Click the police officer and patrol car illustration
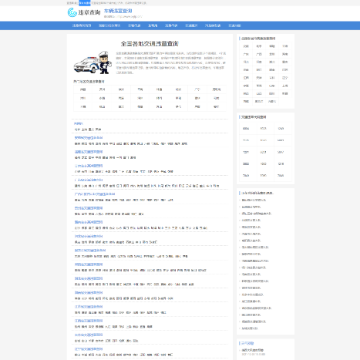Screen dimensions: 360x360 pyautogui.click(x=93, y=62)
